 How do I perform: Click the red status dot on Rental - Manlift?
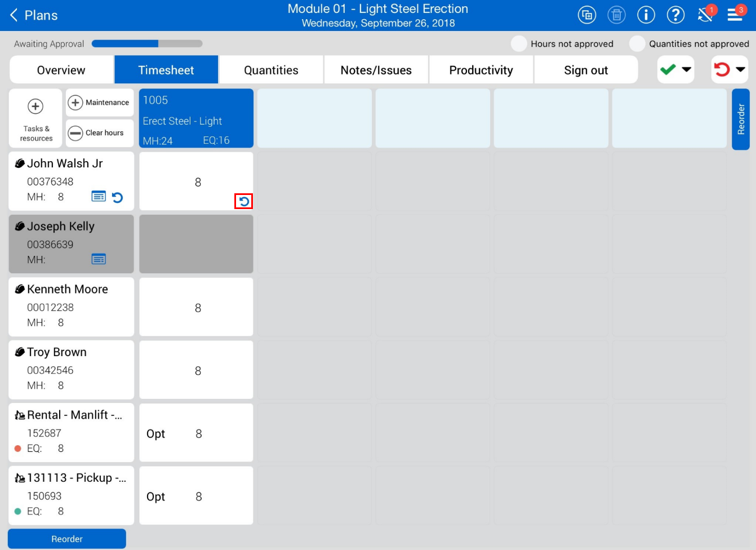(x=17, y=449)
